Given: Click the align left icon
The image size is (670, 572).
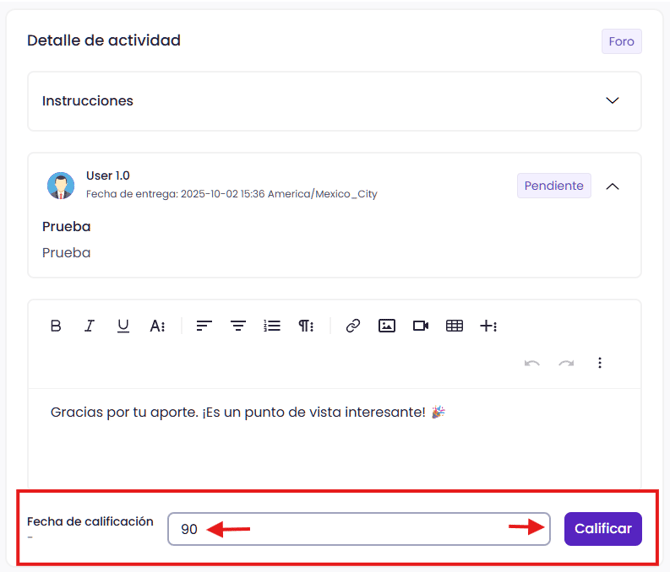Looking at the screenshot, I should 204,326.
